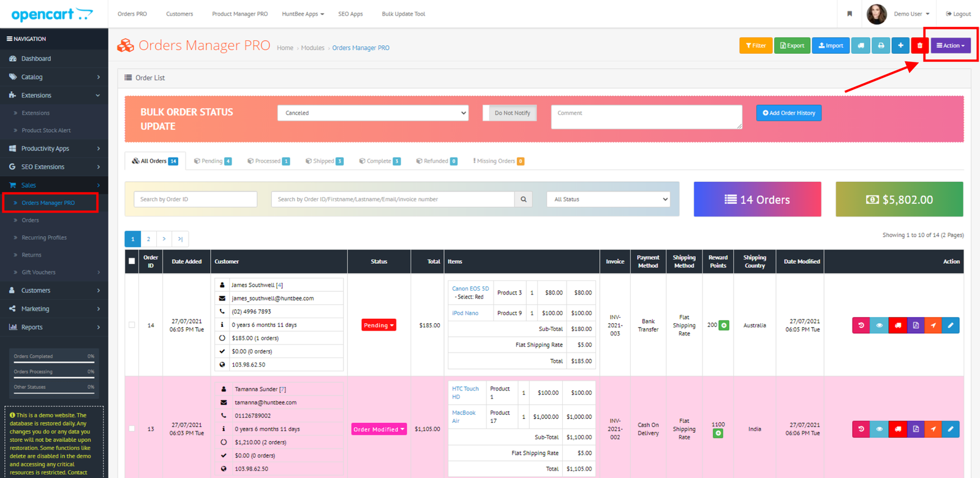Click the red truck icon for order 13
The height and width of the screenshot is (478, 980).
coord(898,429)
